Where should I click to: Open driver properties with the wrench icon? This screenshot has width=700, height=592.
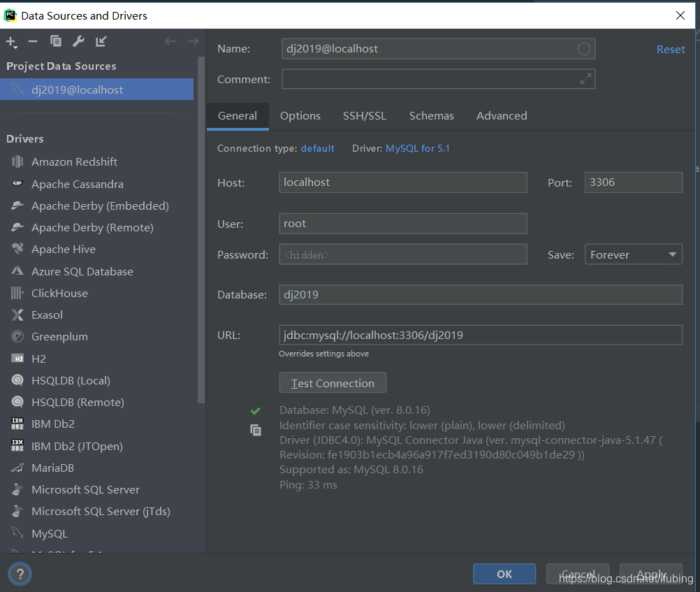pos(78,41)
